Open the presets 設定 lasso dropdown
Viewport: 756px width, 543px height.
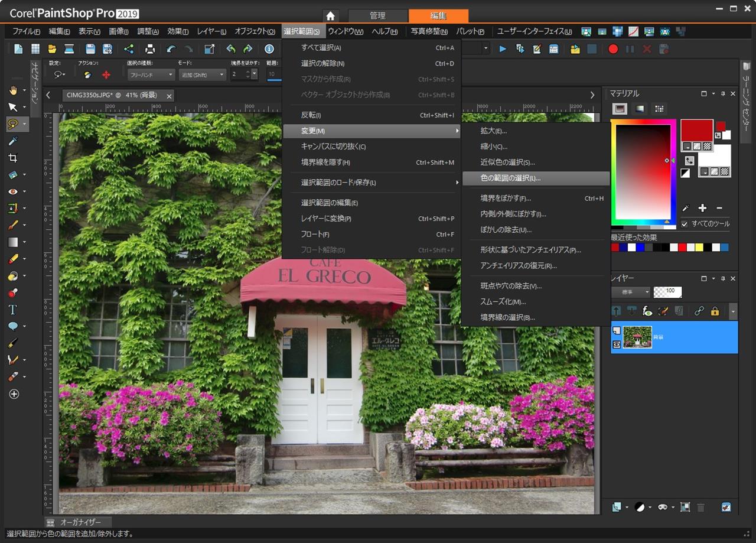[x=59, y=74]
